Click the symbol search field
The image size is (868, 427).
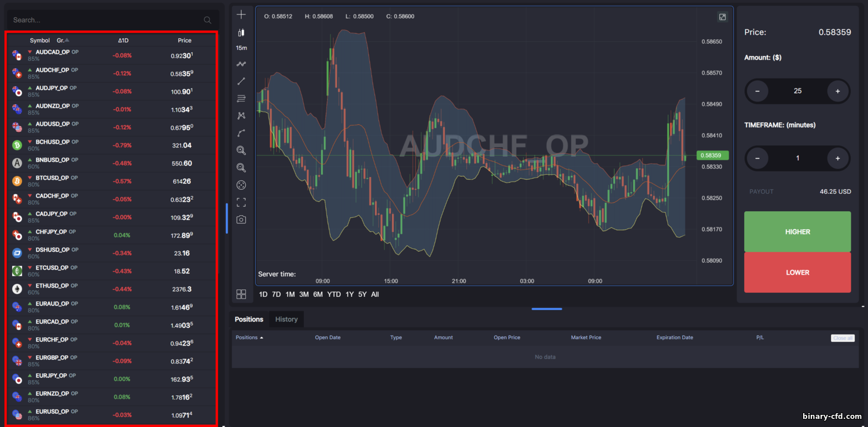[107, 20]
